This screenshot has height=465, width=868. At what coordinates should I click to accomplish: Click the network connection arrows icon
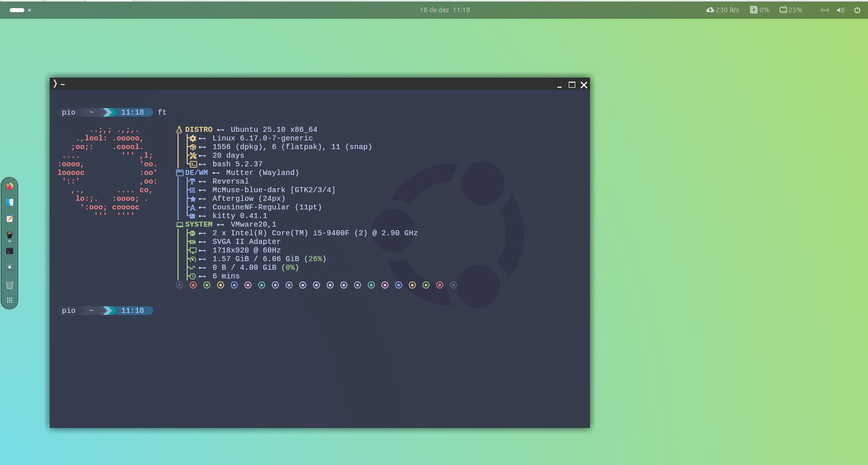825,10
